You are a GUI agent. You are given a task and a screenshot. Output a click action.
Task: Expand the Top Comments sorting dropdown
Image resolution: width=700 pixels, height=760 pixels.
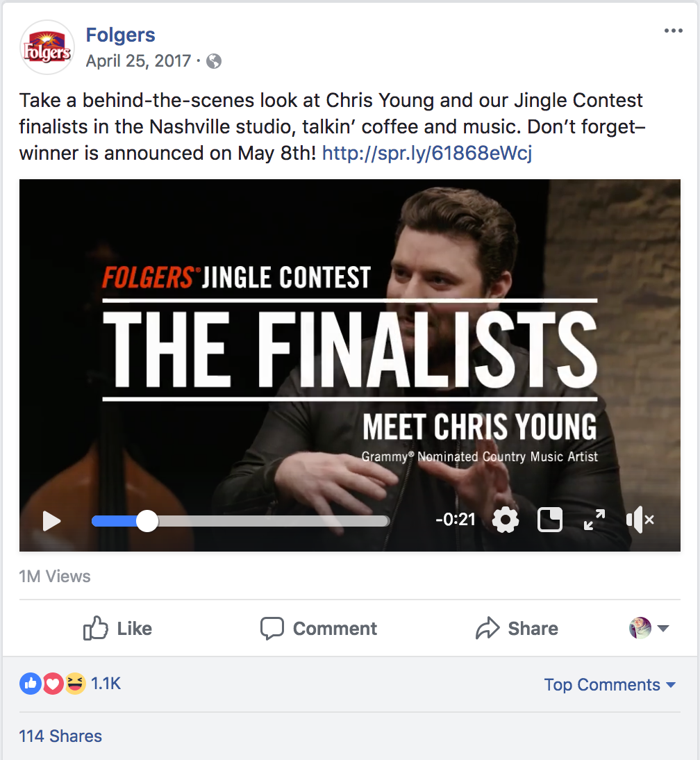click(610, 684)
